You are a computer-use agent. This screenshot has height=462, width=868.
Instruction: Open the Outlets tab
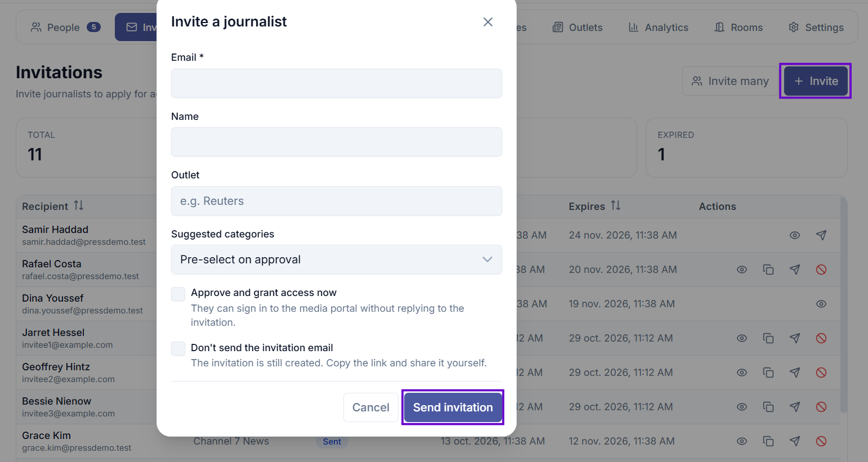(578, 27)
